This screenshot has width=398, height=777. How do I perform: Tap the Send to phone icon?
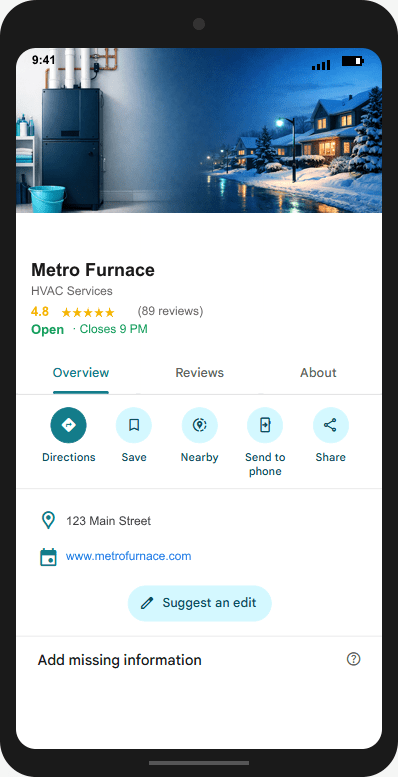265,425
